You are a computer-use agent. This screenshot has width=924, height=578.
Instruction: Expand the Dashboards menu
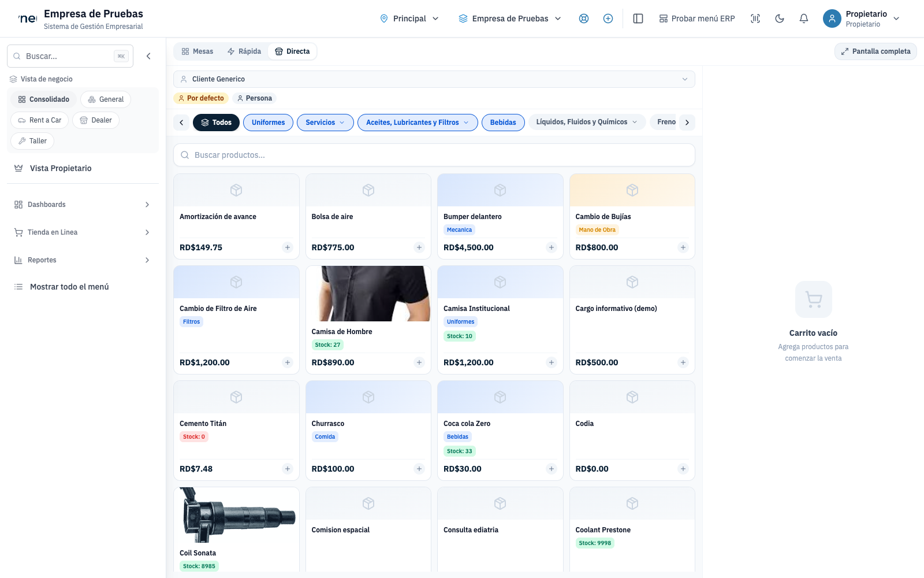point(83,205)
